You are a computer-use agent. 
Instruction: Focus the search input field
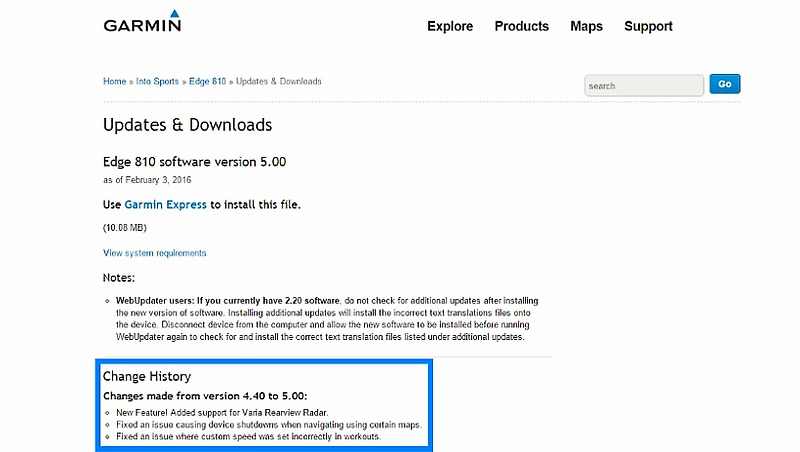pyautogui.click(x=644, y=86)
